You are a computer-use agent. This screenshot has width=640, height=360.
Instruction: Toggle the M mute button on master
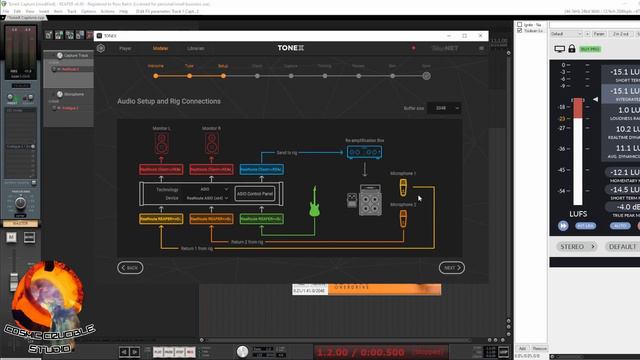(11, 237)
